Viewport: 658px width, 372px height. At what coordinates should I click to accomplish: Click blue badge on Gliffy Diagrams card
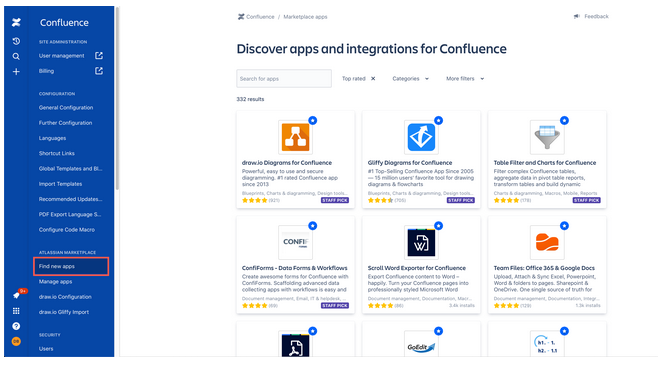click(439, 121)
